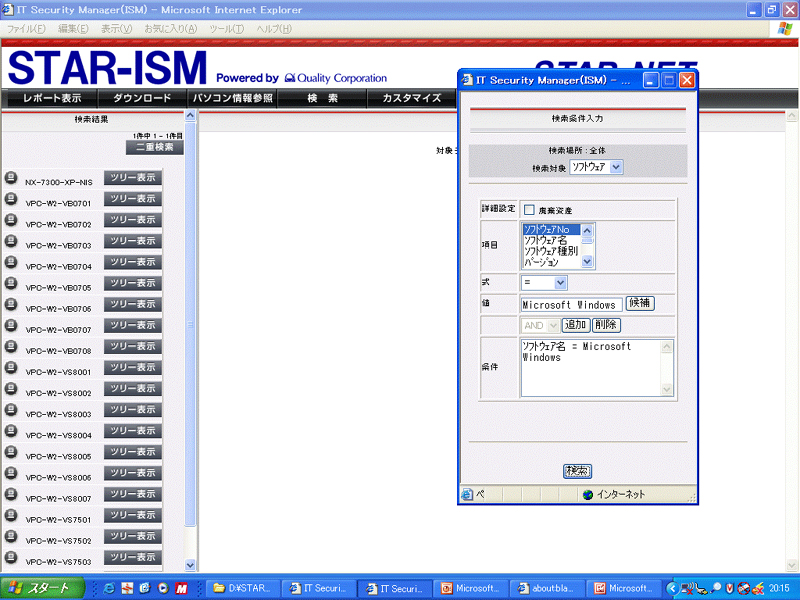Viewport: 800px width, 600px height.
Task: Launch Internet Explorer from the quick launch bar
Action: click(109, 588)
